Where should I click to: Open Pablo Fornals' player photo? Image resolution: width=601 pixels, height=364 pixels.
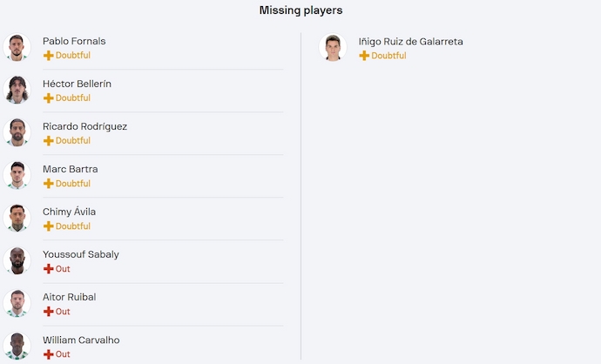click(17, 47)
